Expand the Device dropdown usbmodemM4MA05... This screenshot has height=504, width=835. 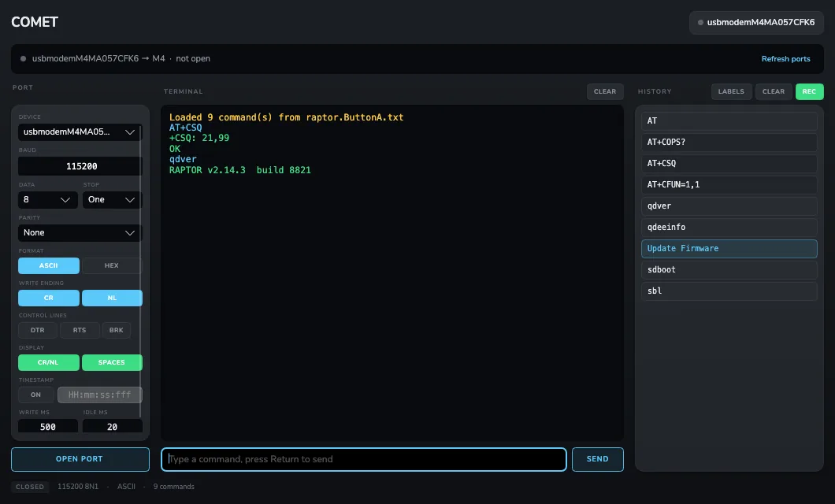tap(80, 132)
